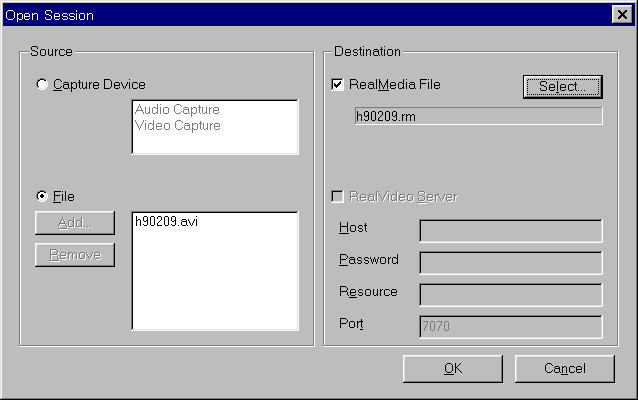Viewport: 638px width, 400px height.
Task: Select the Capture Device radio button
Action: tap(42, 85)
